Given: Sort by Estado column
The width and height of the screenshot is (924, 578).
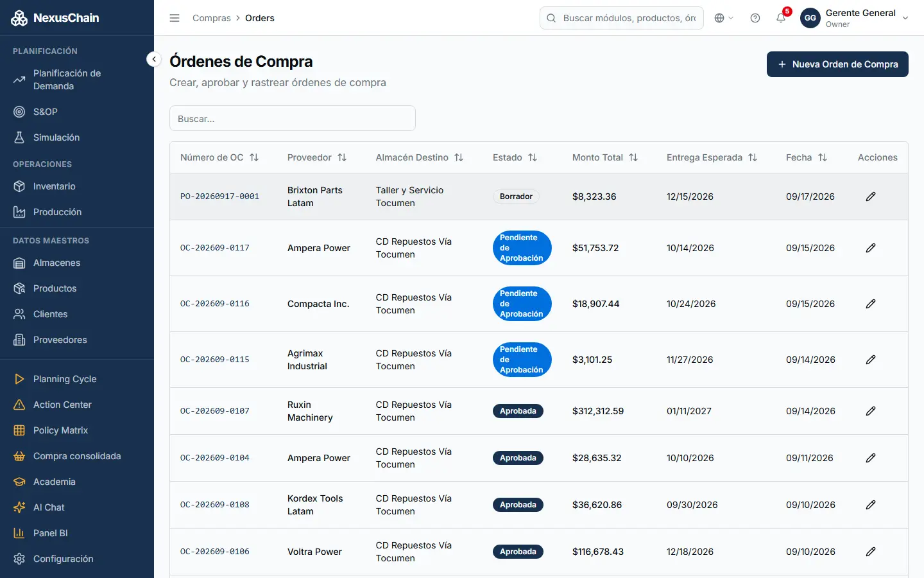Looking at the screenshot, I should [x=515, y=157].
